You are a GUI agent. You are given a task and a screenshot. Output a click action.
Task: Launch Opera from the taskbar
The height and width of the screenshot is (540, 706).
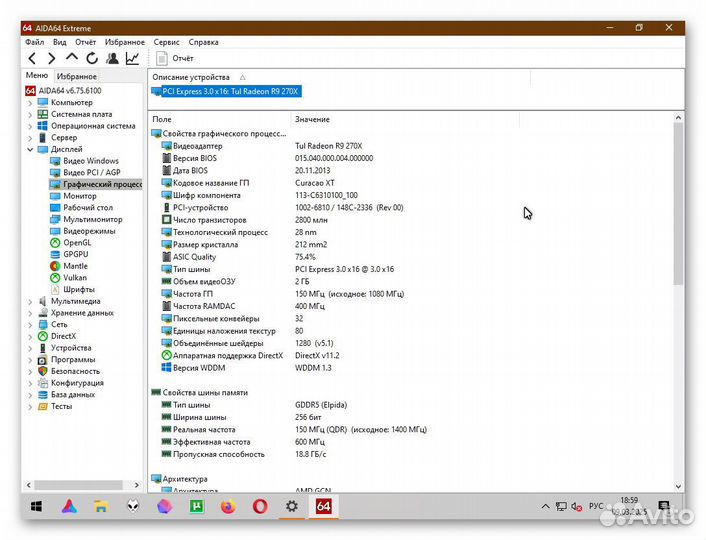(x=260, y=506)
